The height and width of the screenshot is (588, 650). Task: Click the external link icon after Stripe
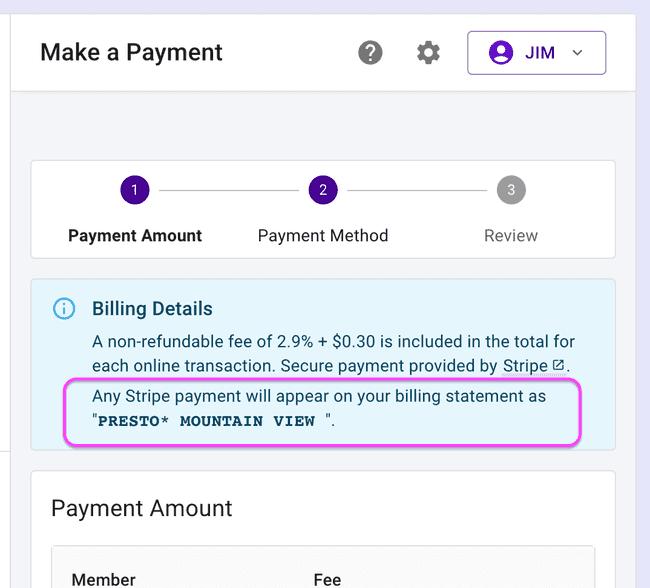pos(558,366)
